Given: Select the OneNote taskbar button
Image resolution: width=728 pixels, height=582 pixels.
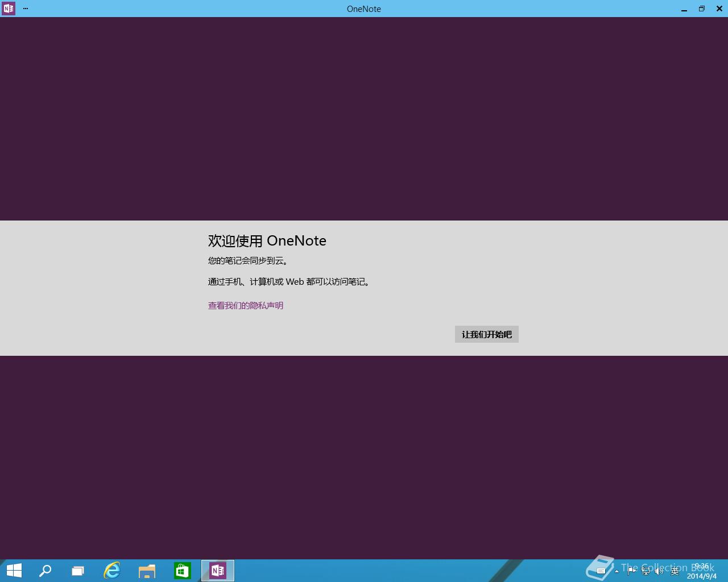Looking at the screenshot, I should point(218,571).
